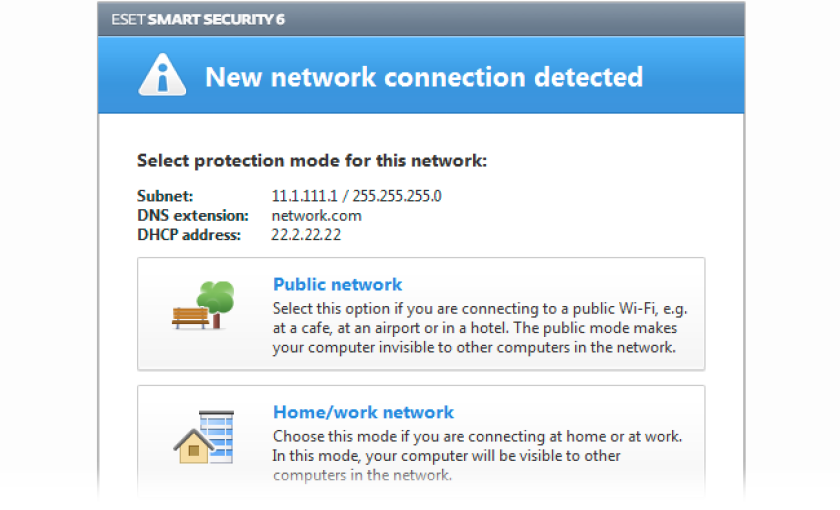
Task: Choose the Public network option box
Action: [421, 314]
